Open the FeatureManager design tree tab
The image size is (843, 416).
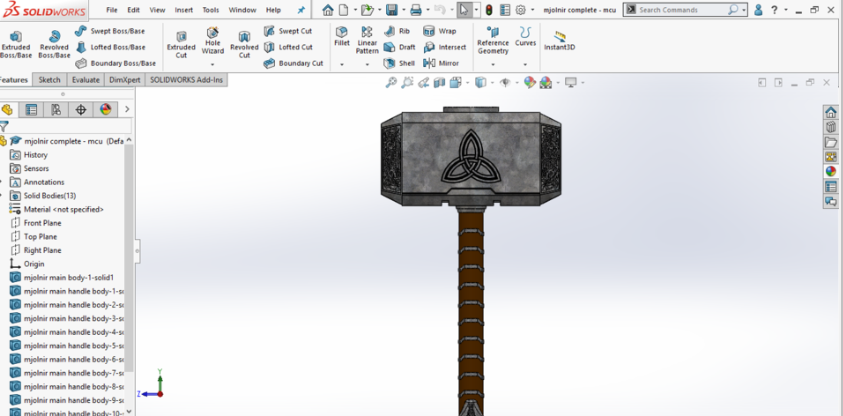click(x=7, y=110)
